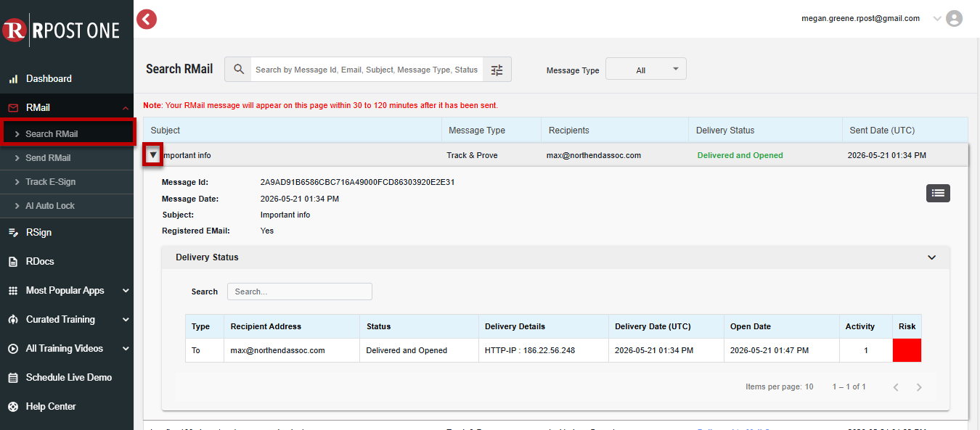Select the message ID value
Screen dimensions: 980x430
pos(357,182)
